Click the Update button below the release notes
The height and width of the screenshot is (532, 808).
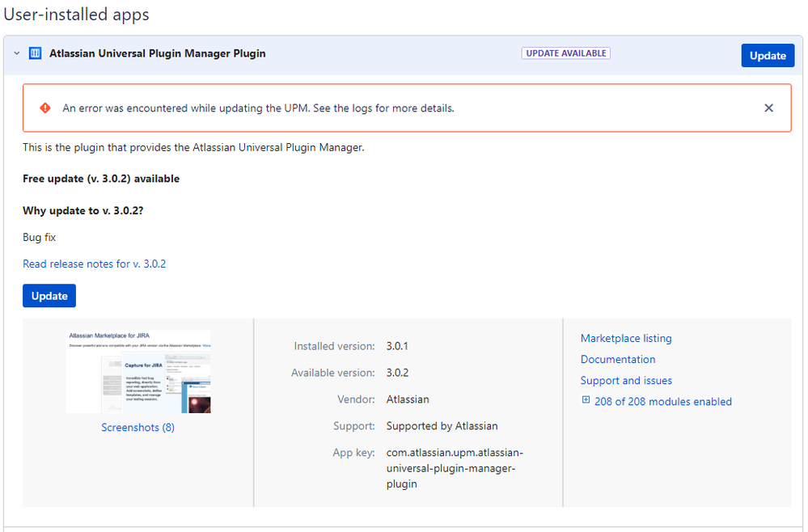coord(49,296)
